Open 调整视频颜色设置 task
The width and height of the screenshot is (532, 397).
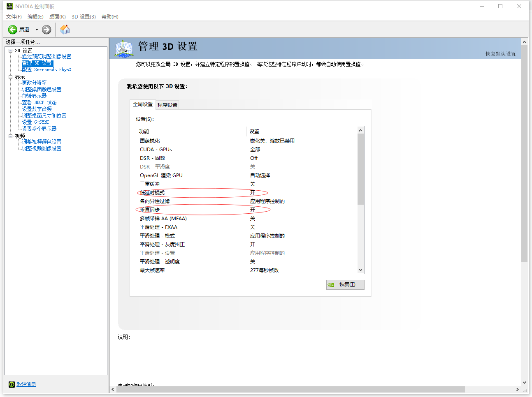(42, 142)
